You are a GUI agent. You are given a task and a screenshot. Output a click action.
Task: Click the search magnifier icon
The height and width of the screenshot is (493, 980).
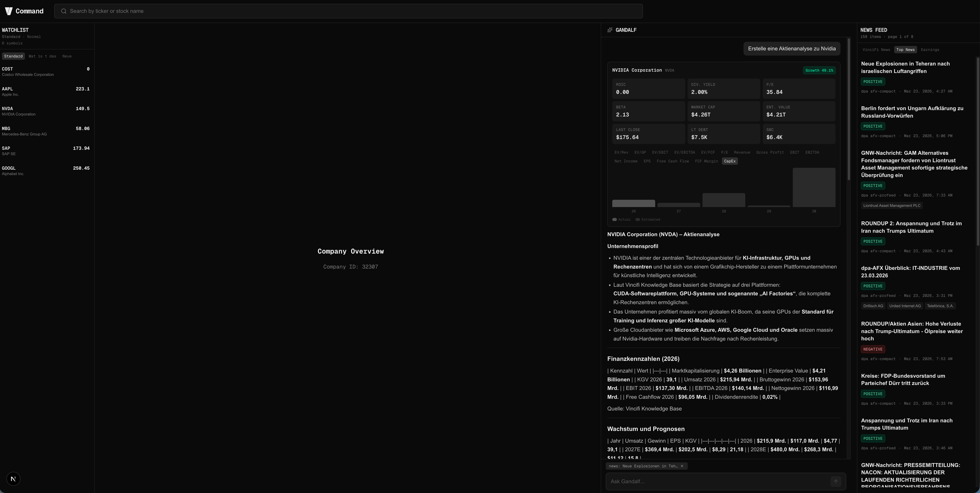click(x=64, y=11)
